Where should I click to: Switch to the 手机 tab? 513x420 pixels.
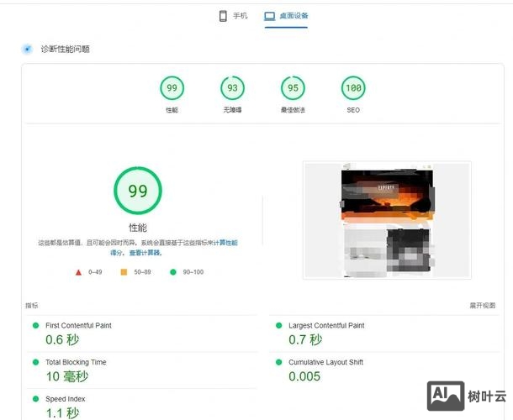click(x=233, y=16)
